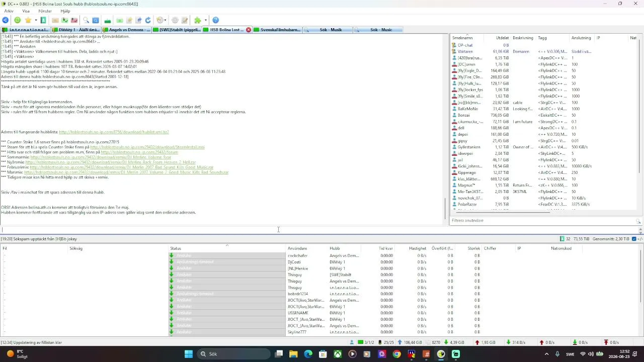Switch to the i.n.t.e.r.n.a.t.i.o.n.a.l hub tab
644x362 pixels.
coord(26,30)
